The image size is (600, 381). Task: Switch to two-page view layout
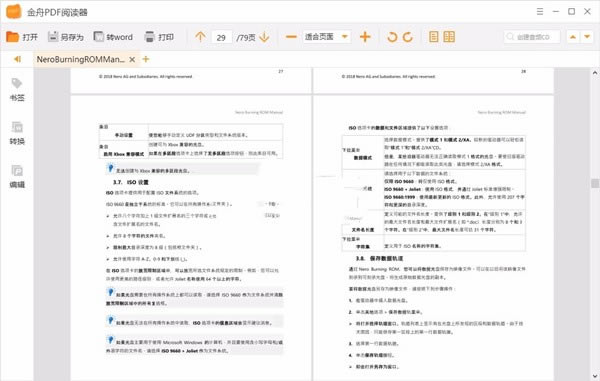pos(449,37)
